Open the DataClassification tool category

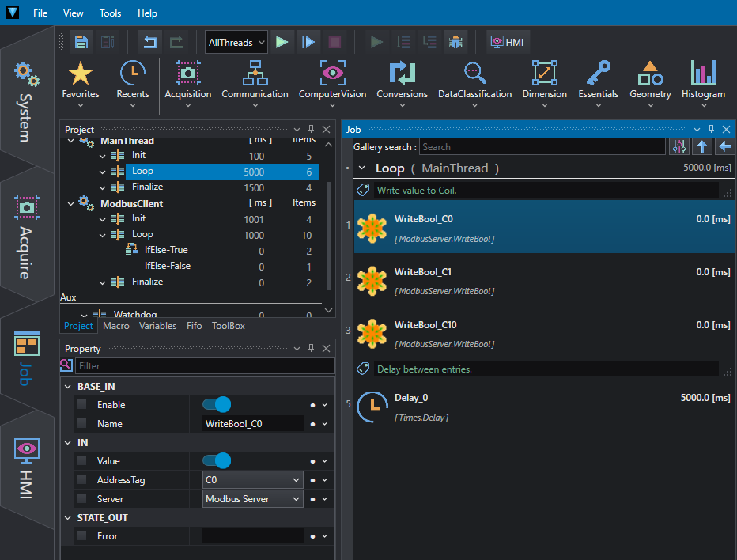[x=474, y=83]
